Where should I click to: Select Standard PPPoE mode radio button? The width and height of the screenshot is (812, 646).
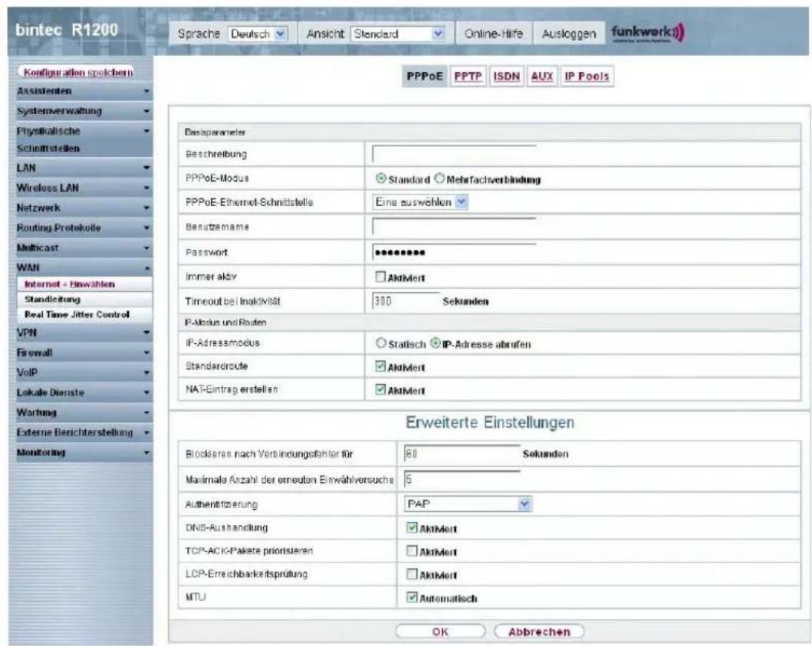(x=380, y=179)
